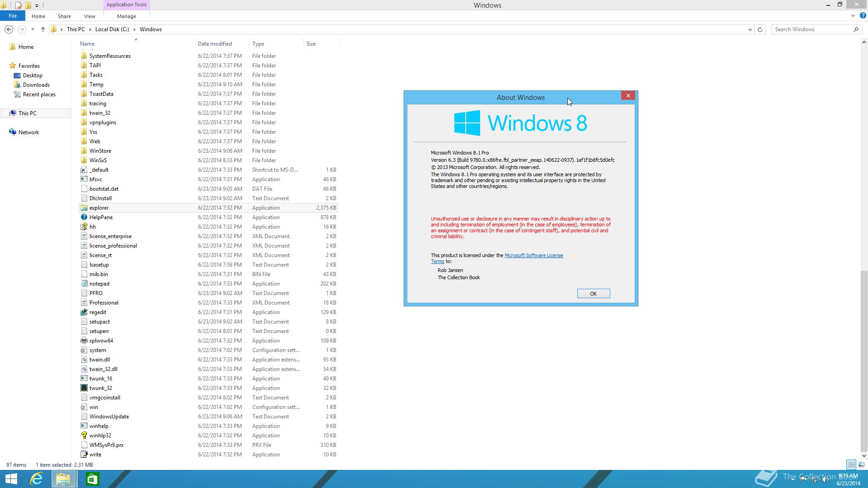
Task: Select the Manage ribbon tab
Action: pos(126,16)
